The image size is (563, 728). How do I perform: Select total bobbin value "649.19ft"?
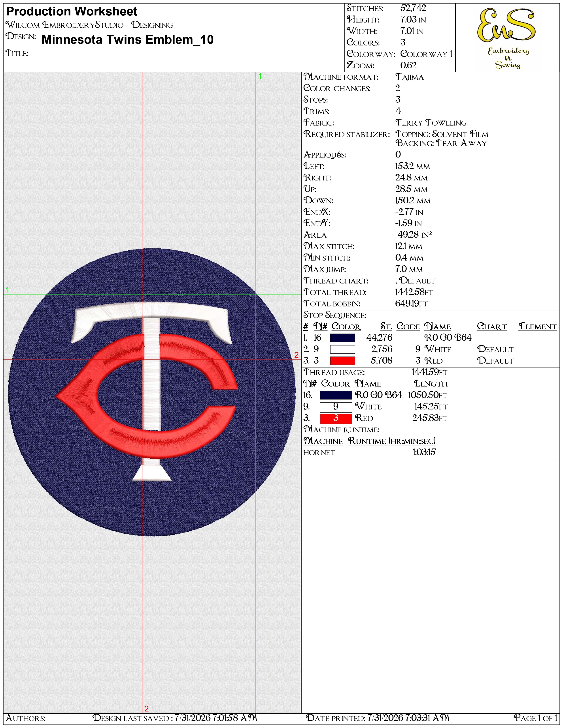[x=411, y=304]
